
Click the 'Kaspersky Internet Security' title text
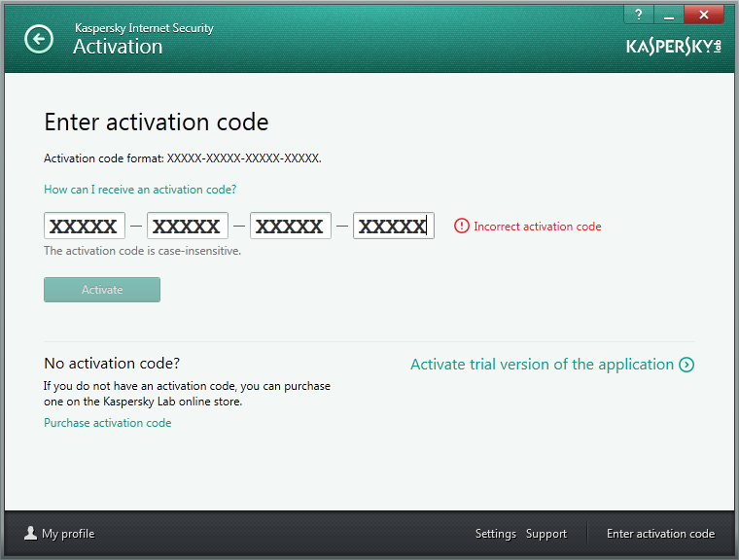[144, 28]
